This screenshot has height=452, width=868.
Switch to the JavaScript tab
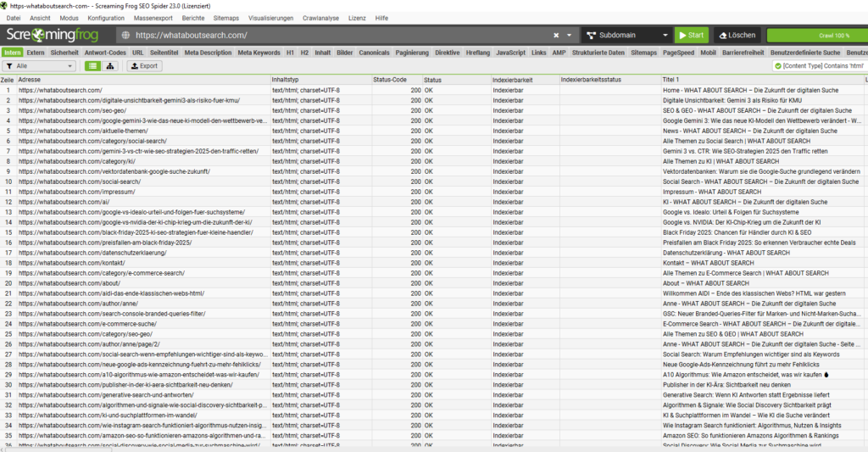[510, 53]
